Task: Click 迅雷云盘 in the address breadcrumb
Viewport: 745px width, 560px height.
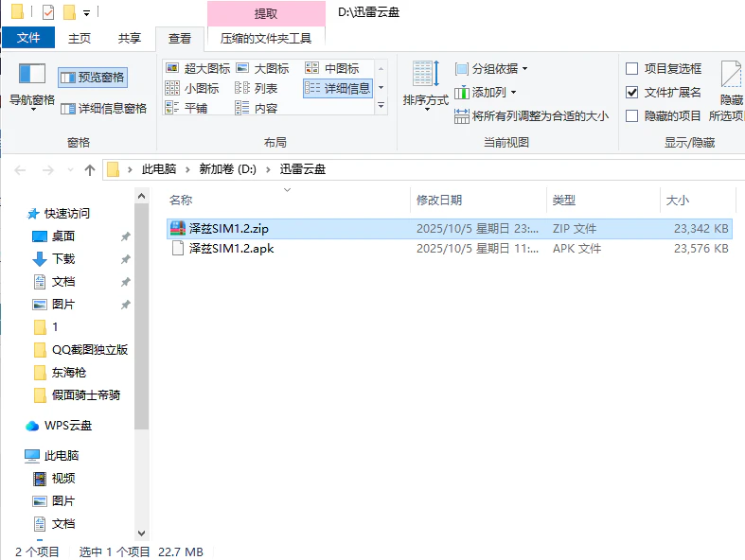Action: click(303, 169)
